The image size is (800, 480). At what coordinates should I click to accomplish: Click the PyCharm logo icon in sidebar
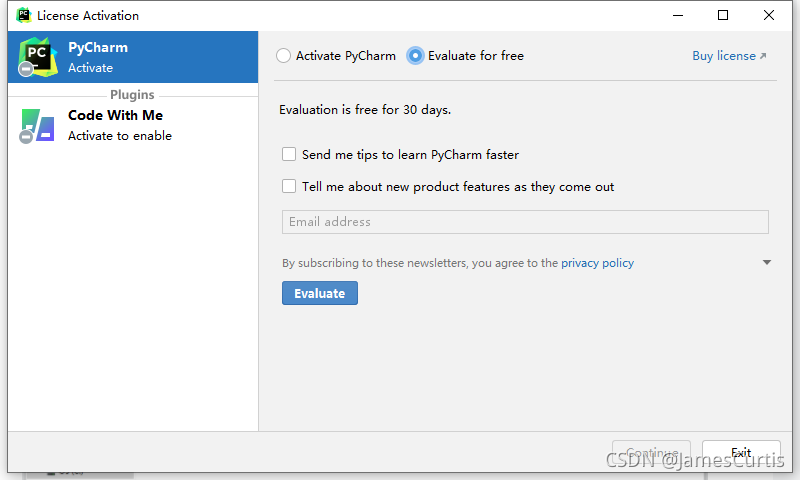click(38, 57)
